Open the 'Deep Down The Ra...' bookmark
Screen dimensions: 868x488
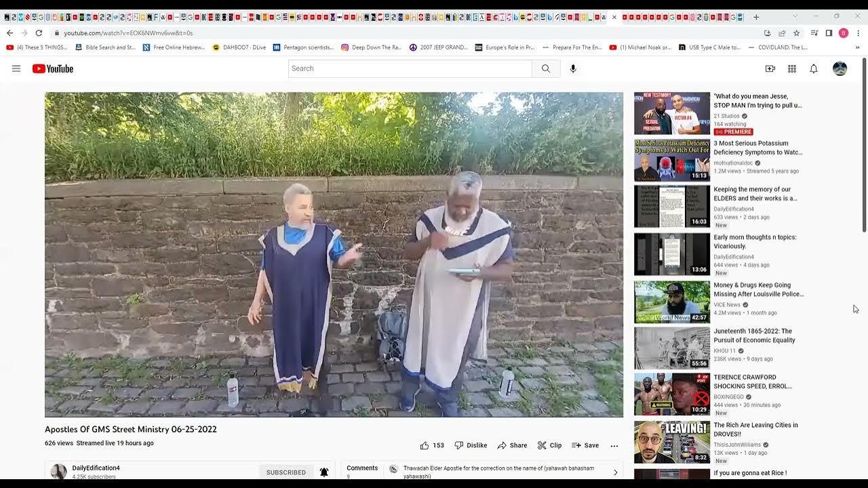tap(371, 47)
